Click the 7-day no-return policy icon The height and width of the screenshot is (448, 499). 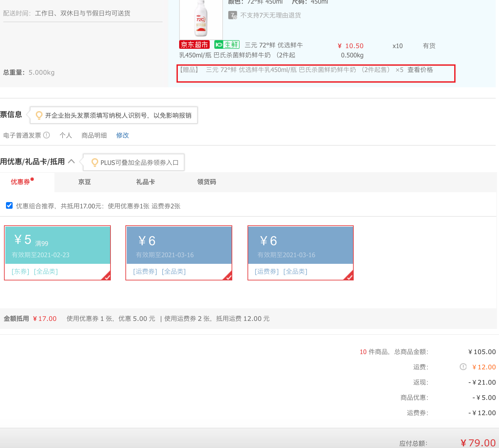click(x=233, y=15)
